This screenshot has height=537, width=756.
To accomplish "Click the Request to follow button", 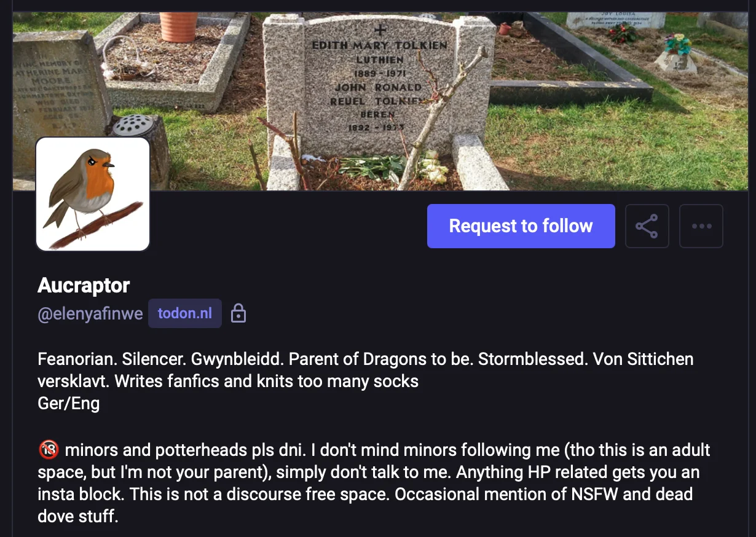I will [x=521, y=226].
